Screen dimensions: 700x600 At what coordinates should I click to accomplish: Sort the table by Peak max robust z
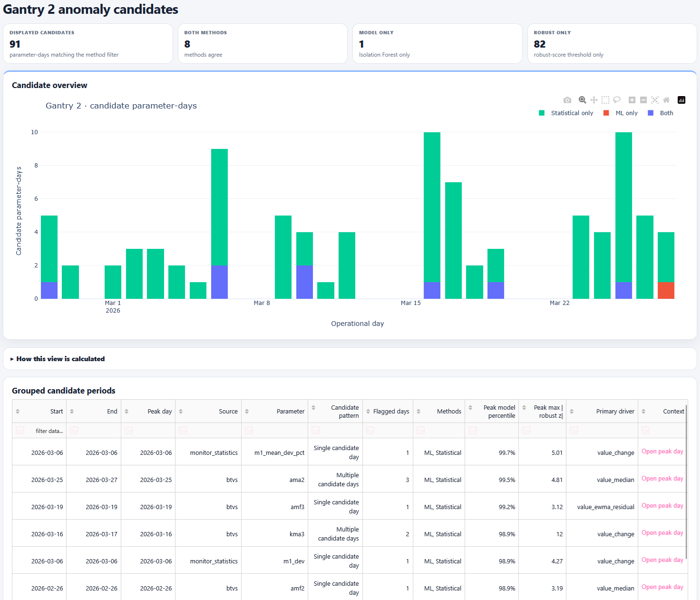pos(524,407)
